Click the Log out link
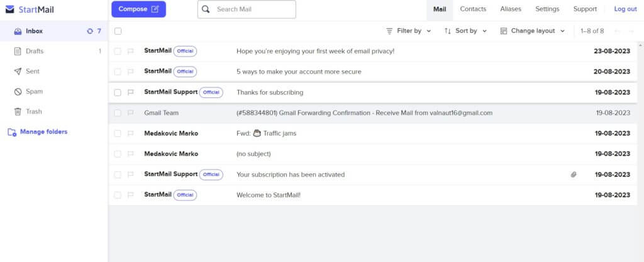This screenshot has height=262, width=644. (x=625, y=9)
